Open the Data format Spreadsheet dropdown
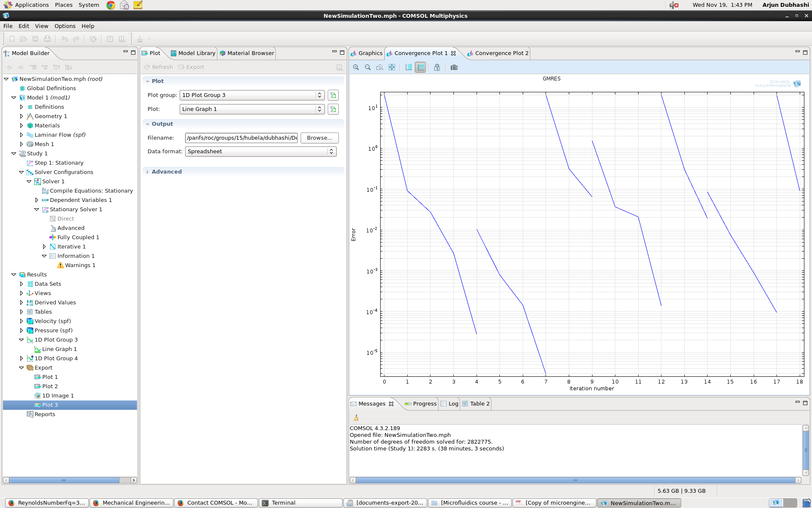 pos(261,152)
